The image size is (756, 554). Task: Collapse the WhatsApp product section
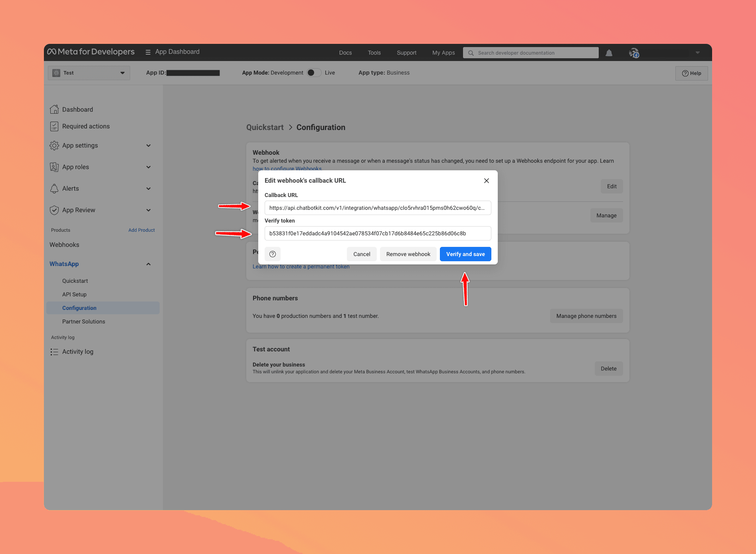coord(148,264)
